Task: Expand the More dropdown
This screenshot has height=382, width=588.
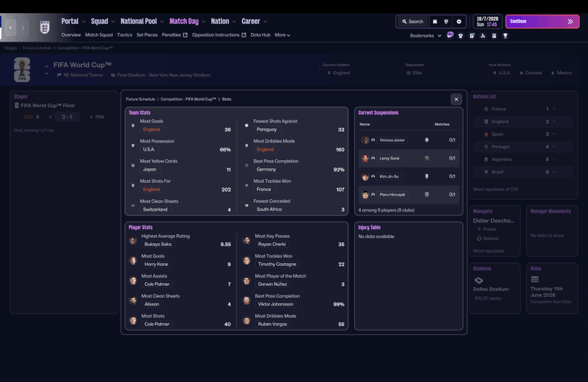Action: tap(282, 35)
